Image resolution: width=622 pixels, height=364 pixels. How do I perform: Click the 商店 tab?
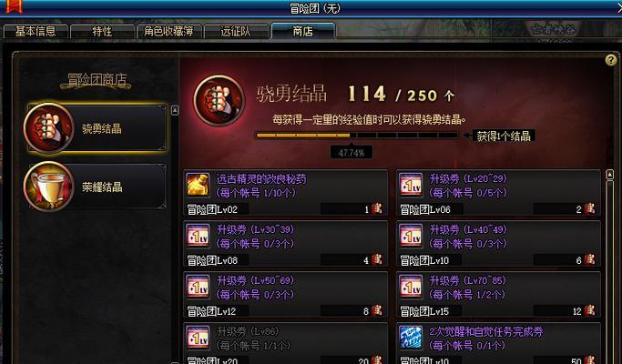click(303, 31)
